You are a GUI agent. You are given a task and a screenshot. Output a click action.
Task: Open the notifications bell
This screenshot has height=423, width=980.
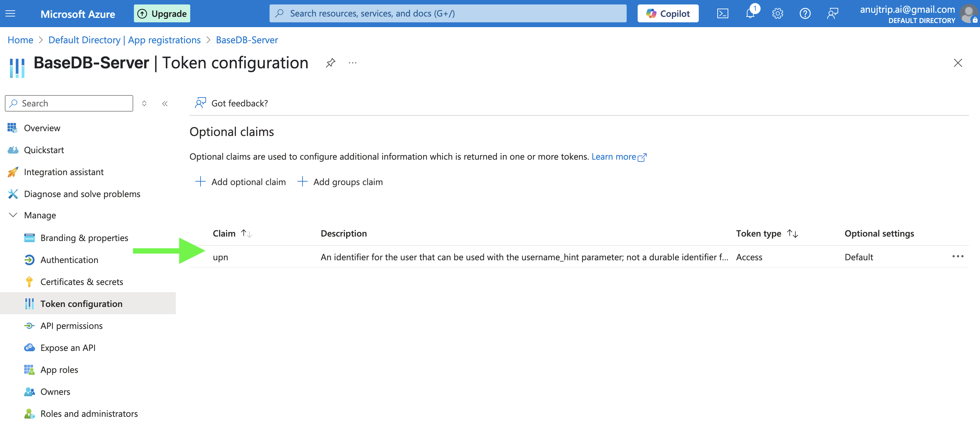point(750,14)
